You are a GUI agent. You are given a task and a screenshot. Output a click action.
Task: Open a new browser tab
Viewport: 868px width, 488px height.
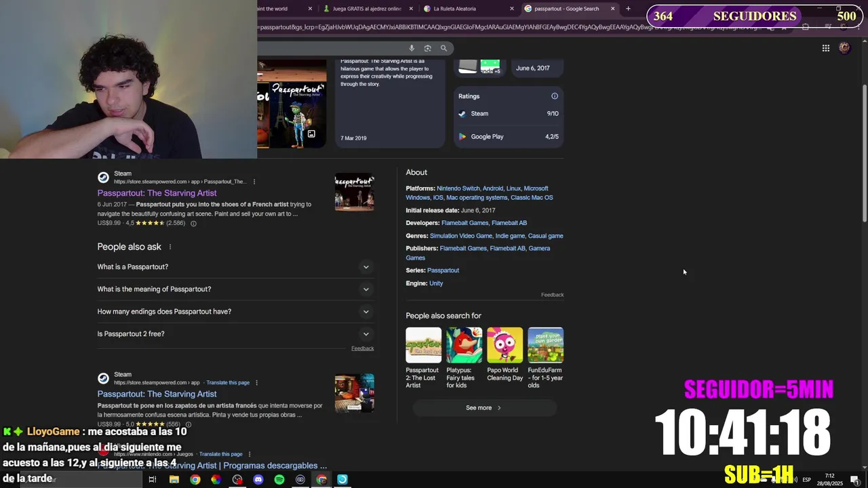pyautogui.click(x=628, y=9)
